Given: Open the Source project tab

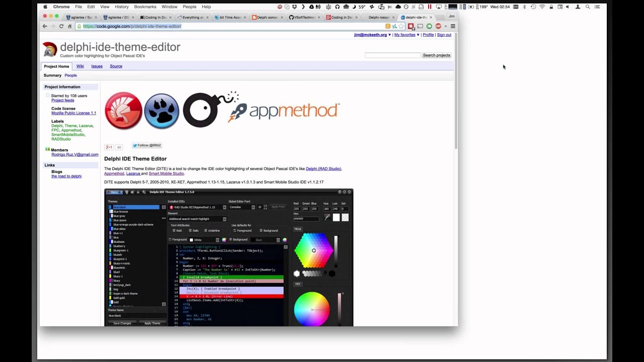Looking at the screenshot, I should pyautogui.click(x=116, y=66).
